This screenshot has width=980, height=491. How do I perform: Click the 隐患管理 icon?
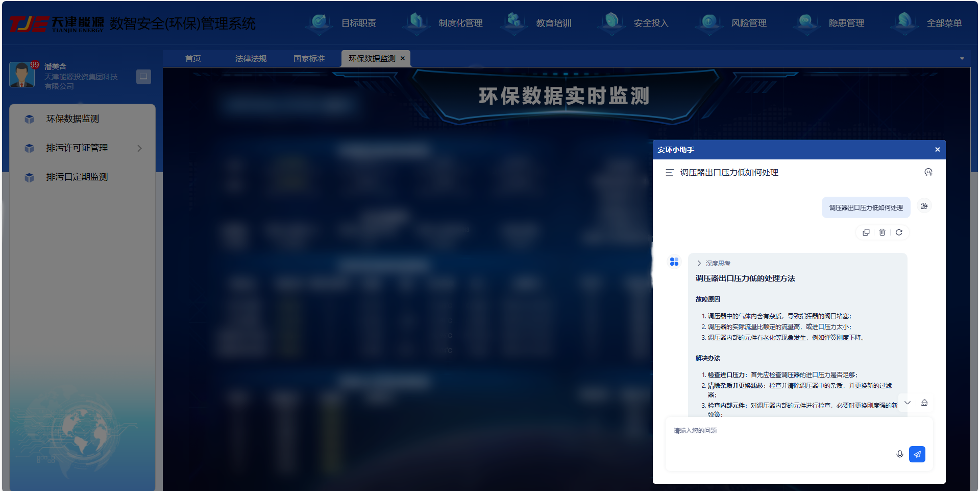click(806, 23)
